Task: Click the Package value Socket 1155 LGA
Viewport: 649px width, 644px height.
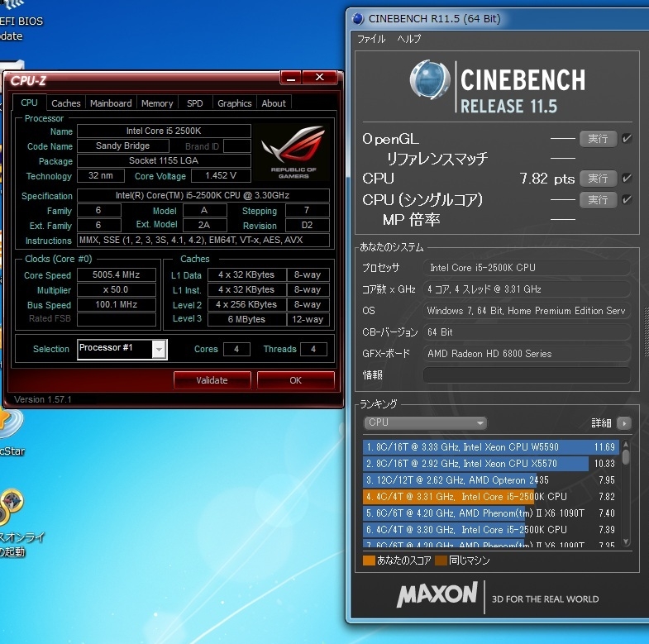Action: click(x=164, y=160)
